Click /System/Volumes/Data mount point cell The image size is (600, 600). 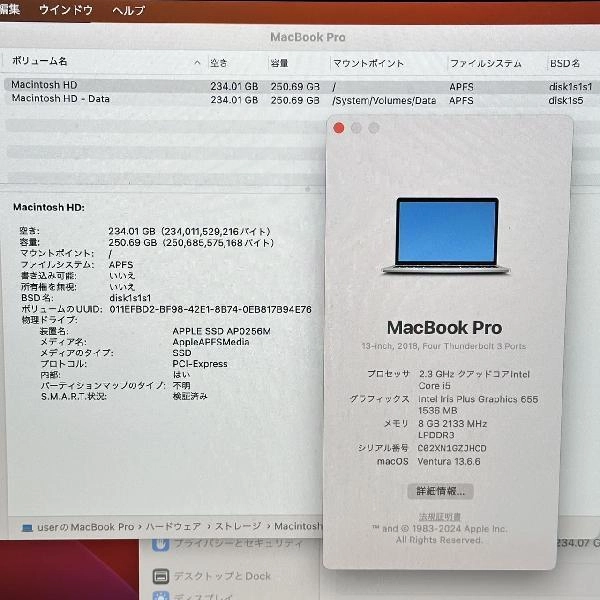(384, 100)
